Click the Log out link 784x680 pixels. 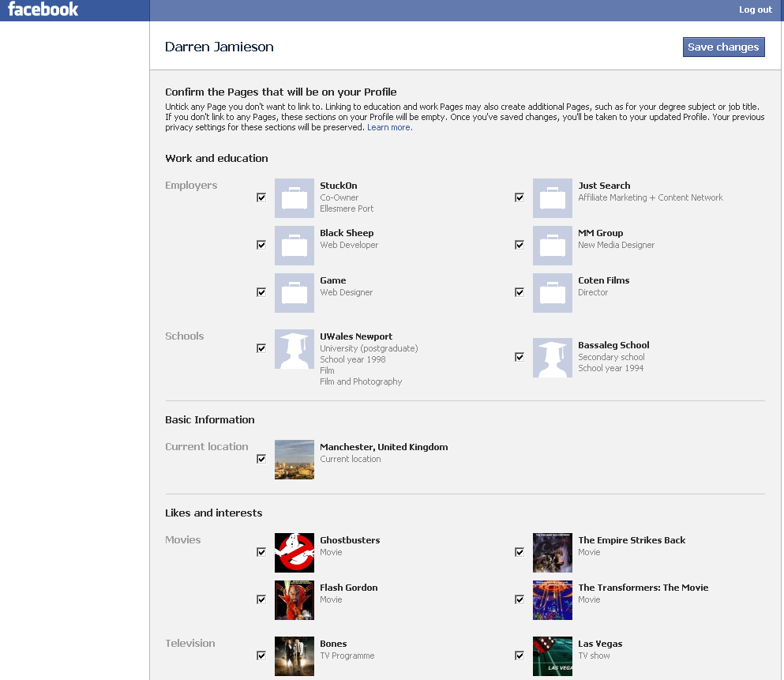pos(755,9)
